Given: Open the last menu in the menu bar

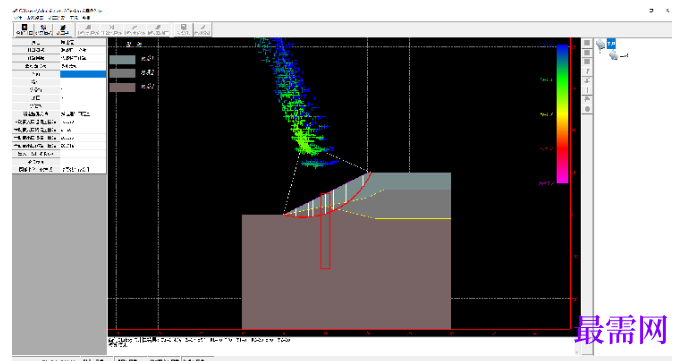Looking at the screenshot, I should pyautogui.click(x=86, y=18).
